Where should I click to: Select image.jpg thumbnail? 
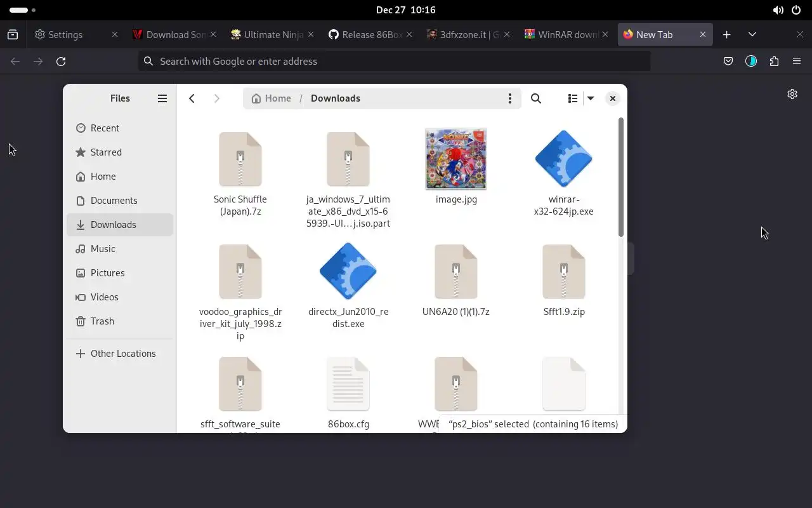pos(456,159)
